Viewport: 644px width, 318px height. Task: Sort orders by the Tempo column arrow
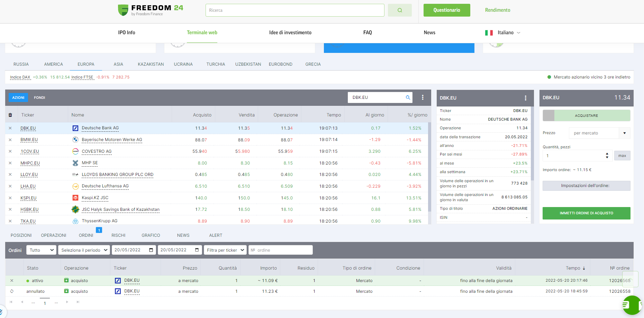tap(584, 268)
